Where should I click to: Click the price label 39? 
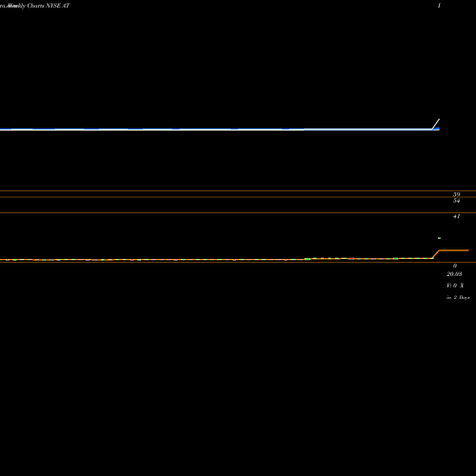pos(456,194)
